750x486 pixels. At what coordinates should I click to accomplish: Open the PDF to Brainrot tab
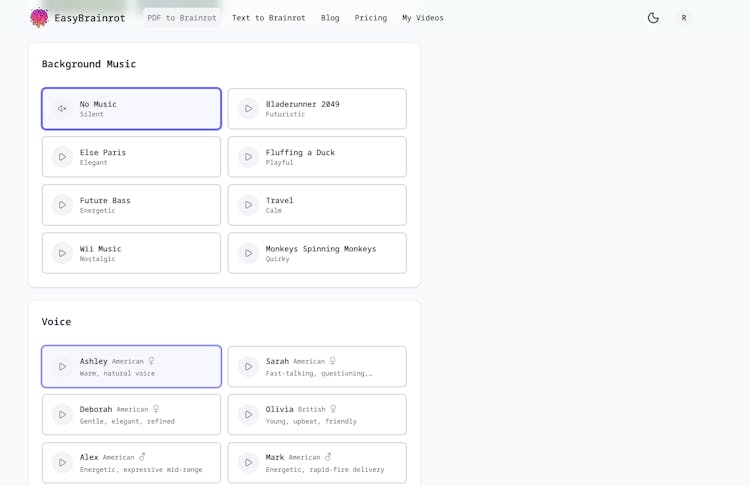point(182,18)
